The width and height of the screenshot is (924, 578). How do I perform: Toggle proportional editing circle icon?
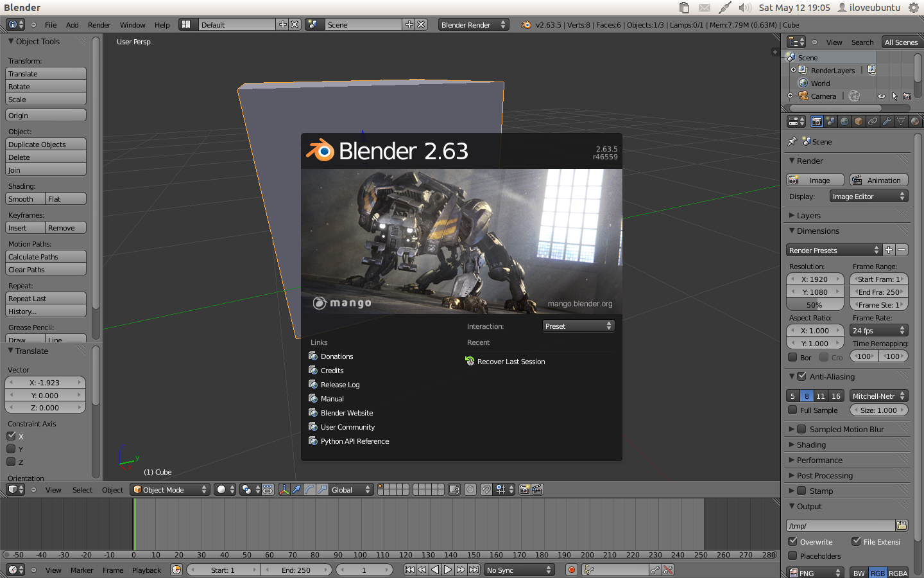tap(470, 489)
